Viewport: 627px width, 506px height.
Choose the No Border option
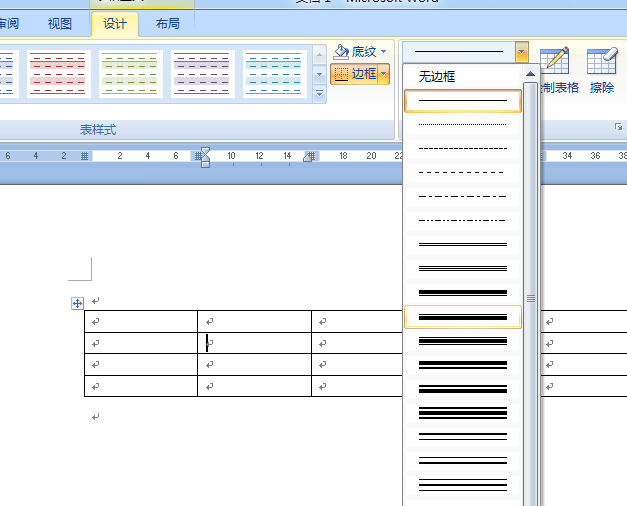pyautogui.click(x=463, y=76)
